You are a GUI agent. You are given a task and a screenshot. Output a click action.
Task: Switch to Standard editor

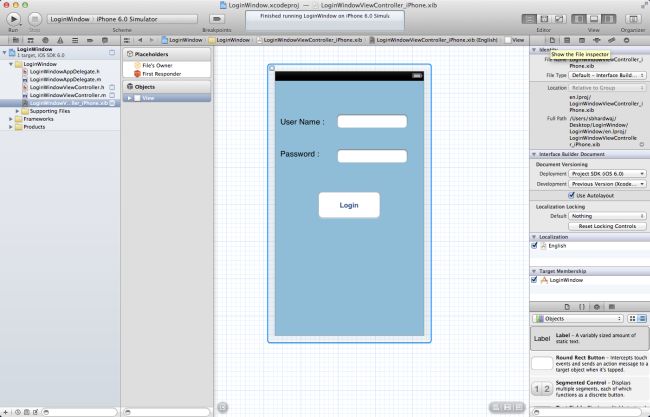(x=529, y=19)
